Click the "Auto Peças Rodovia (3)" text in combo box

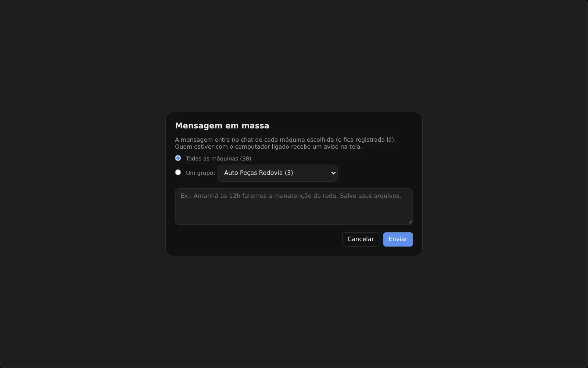[258, 173]
